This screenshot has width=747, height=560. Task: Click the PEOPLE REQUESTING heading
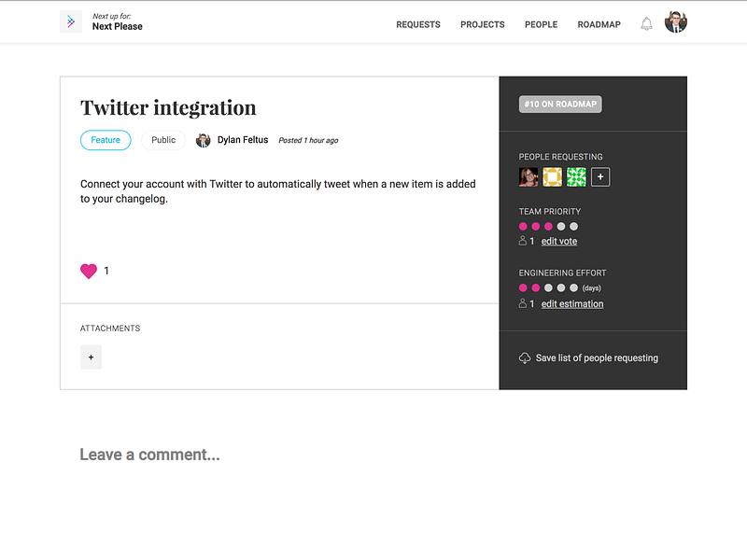tap(561, 157)
